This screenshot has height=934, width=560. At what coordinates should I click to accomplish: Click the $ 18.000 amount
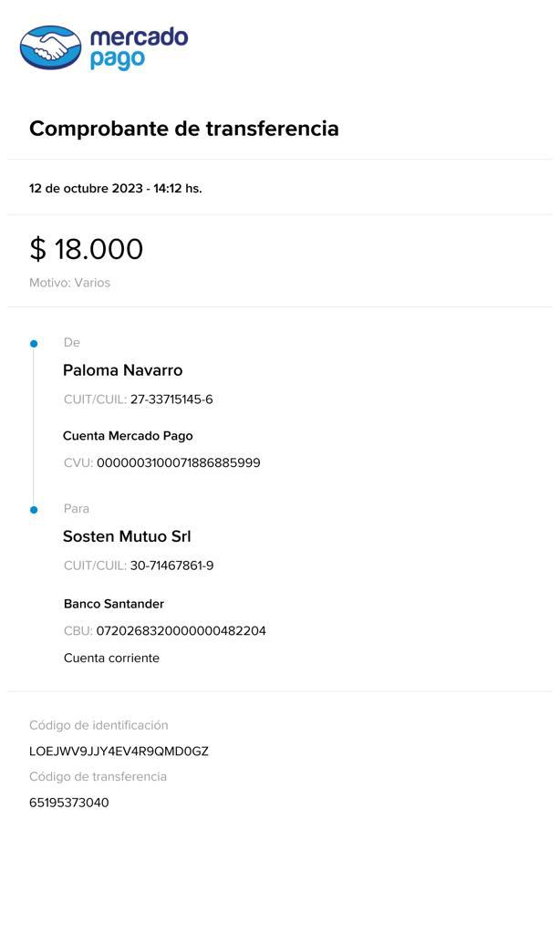pos(87,249)
